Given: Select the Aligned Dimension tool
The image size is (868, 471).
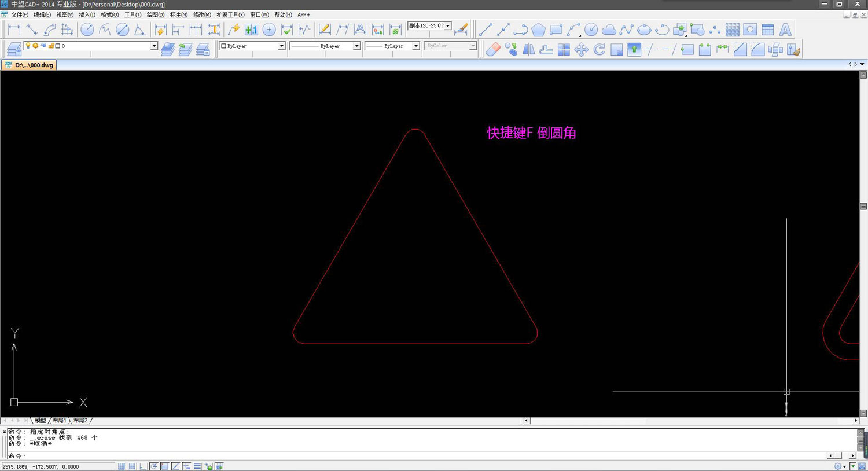Looking at the screenshot, I should coord(32,30).
